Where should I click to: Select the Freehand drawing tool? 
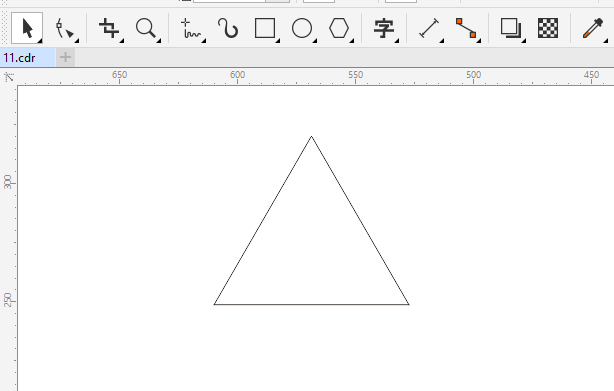pyautogui.click(x=191, y=28)
